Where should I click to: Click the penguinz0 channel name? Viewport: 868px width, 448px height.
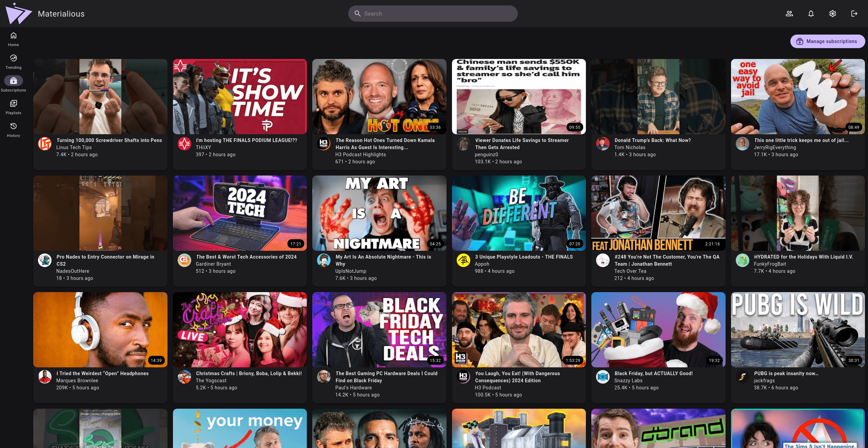(486, 155)
